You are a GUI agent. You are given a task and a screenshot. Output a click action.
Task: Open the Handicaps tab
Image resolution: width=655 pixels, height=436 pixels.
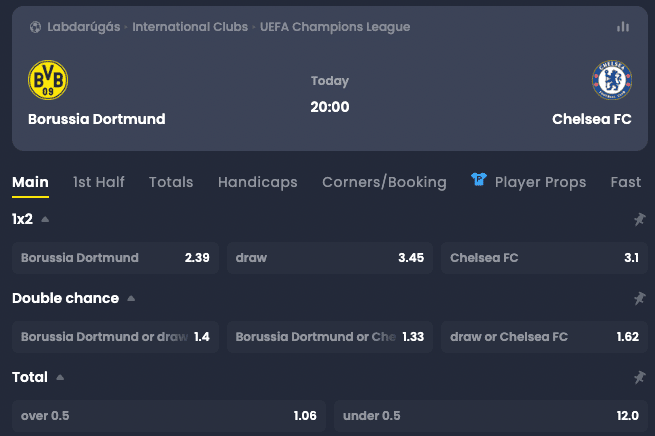(257, 182)
